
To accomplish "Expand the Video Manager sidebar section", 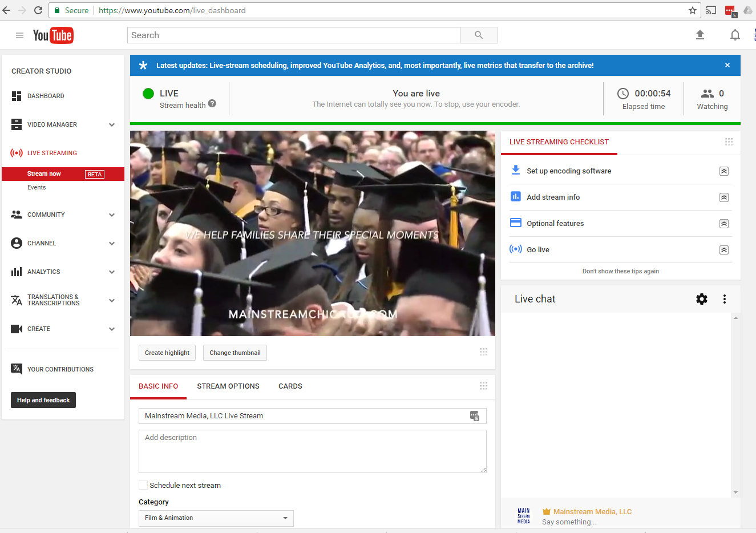I will coord(112,124).
